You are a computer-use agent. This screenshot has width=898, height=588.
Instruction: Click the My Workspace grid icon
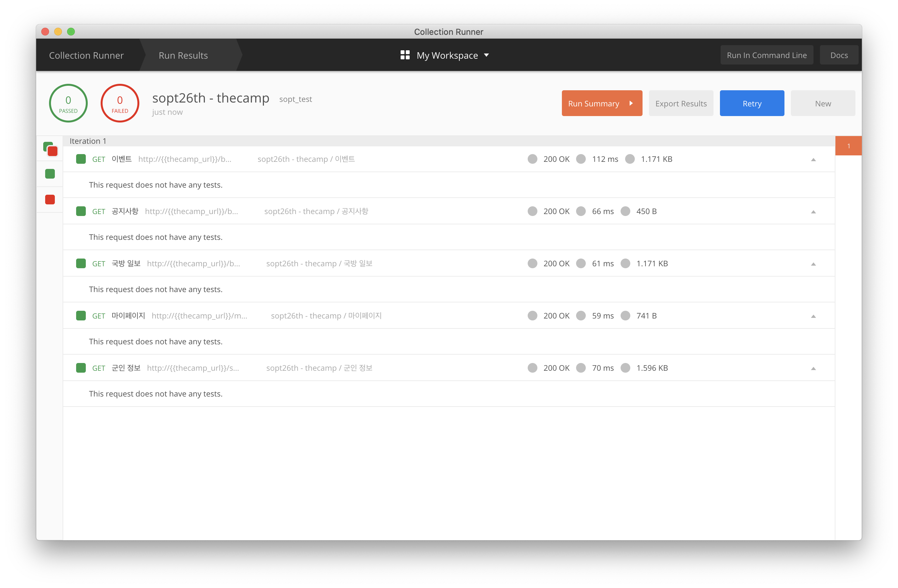405,55
